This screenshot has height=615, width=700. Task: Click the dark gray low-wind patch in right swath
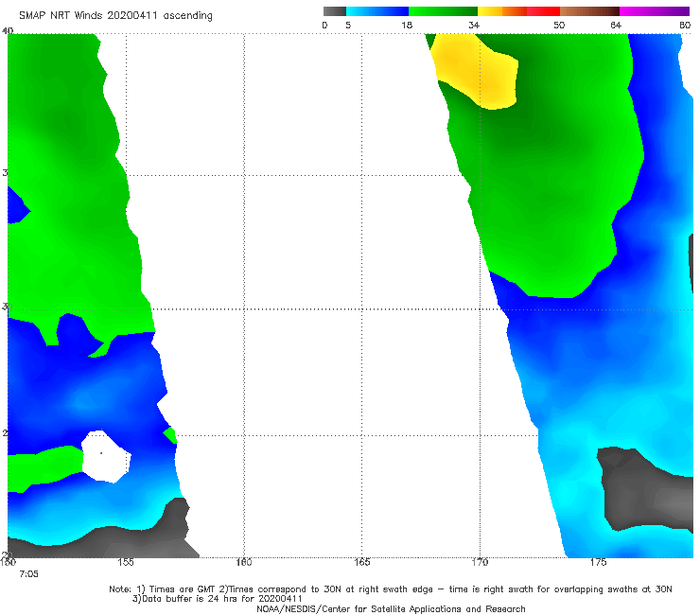pos(643,489)
